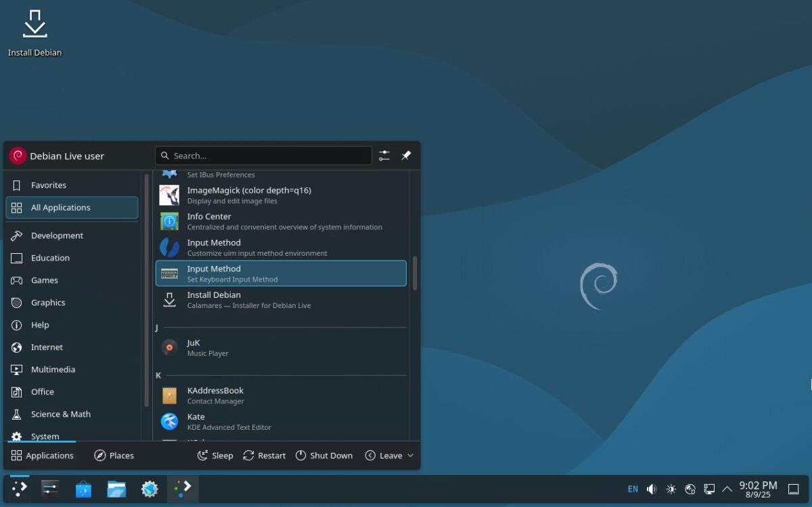Open Help category
This screenshot has width=812, height=507.
[72, 325]
